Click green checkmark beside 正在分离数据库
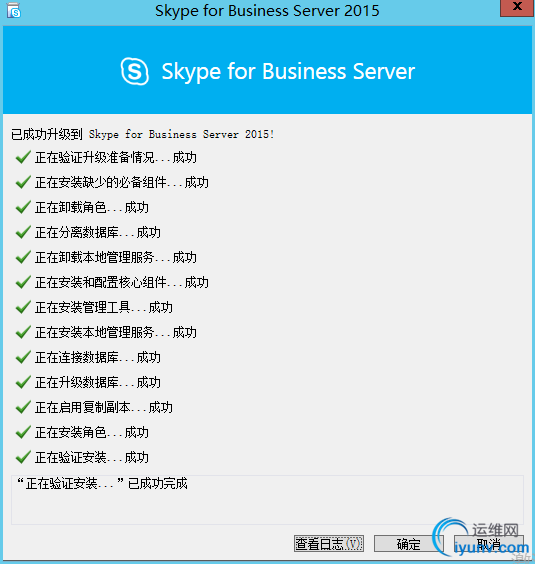 pos(23,232)
